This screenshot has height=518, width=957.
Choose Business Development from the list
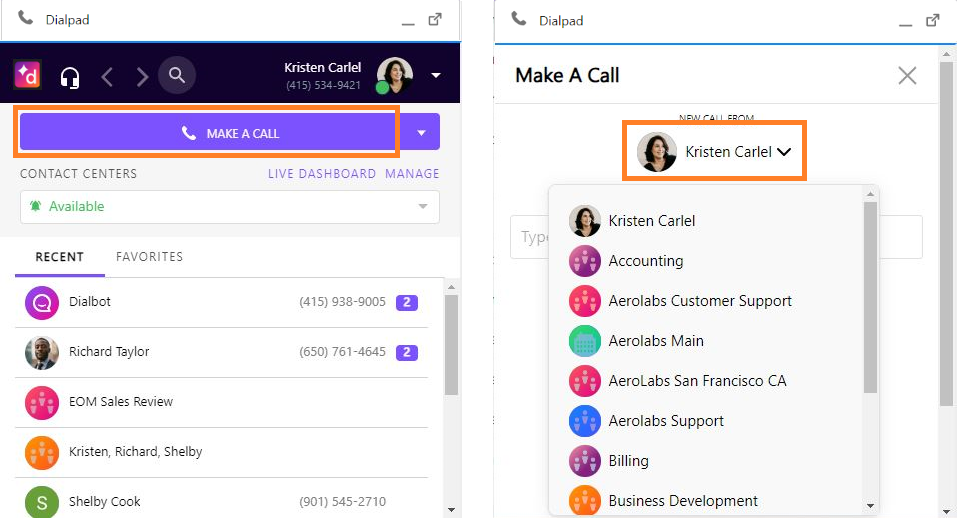707,501
